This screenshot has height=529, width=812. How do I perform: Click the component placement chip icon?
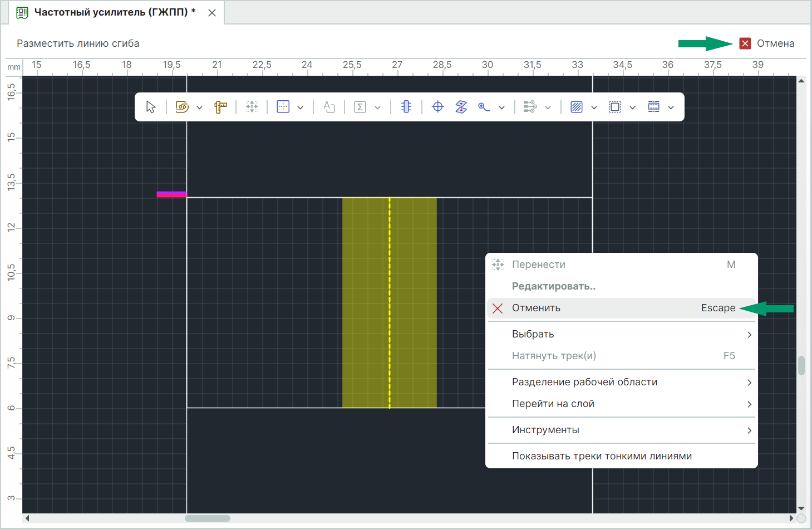pos(406,107)
